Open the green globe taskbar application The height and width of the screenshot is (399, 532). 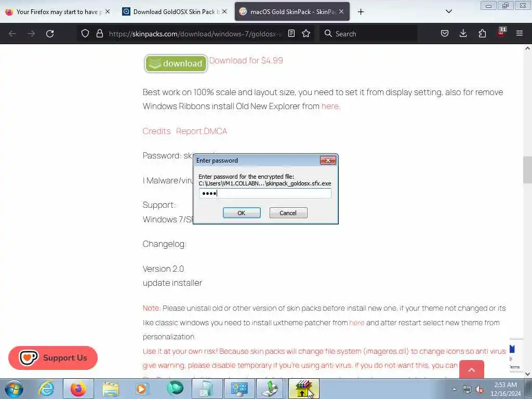click(x=175, y=389)
